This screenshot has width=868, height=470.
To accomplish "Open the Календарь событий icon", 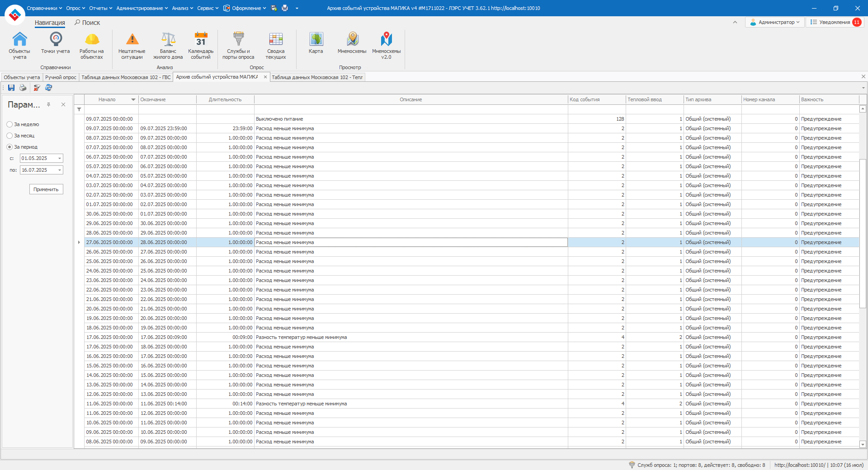I will point(201,45).
